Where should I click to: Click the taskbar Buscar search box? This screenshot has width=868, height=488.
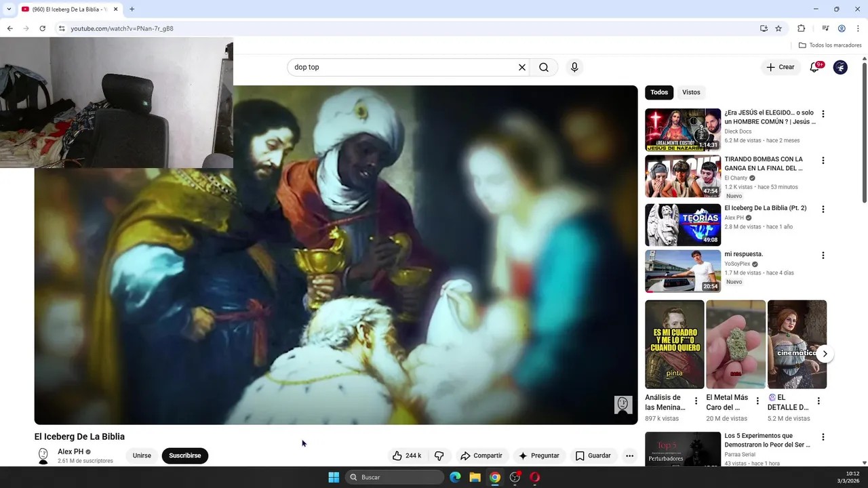(395, 477)
